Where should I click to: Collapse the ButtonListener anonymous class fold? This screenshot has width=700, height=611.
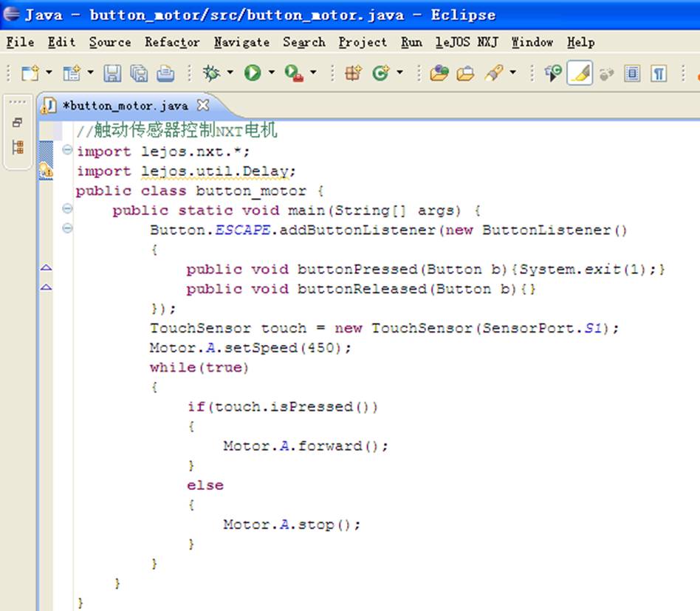[67, 228]
